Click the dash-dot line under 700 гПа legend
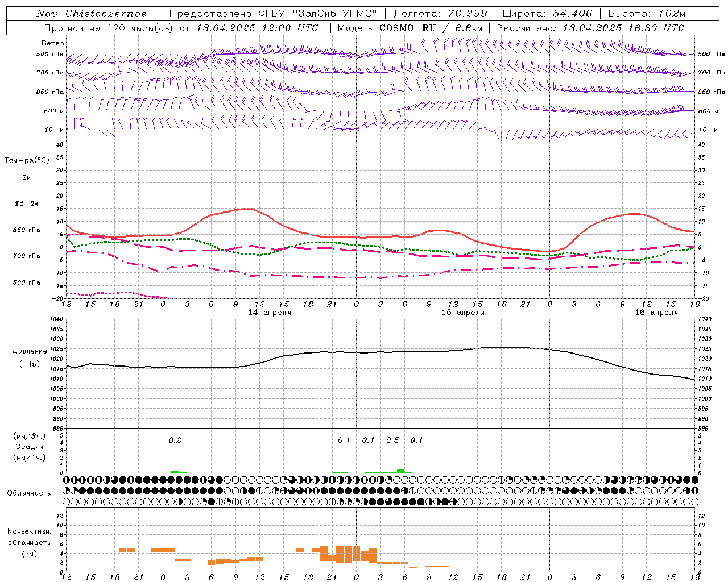This screenshot has height=582, width=728. tap(25, 263)
